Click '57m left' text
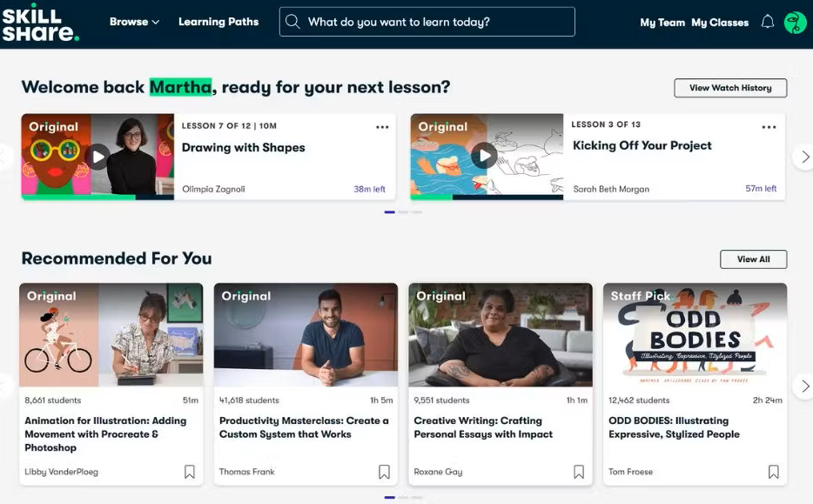The width and height of the screenshot is (813, 504). (761, 189)
